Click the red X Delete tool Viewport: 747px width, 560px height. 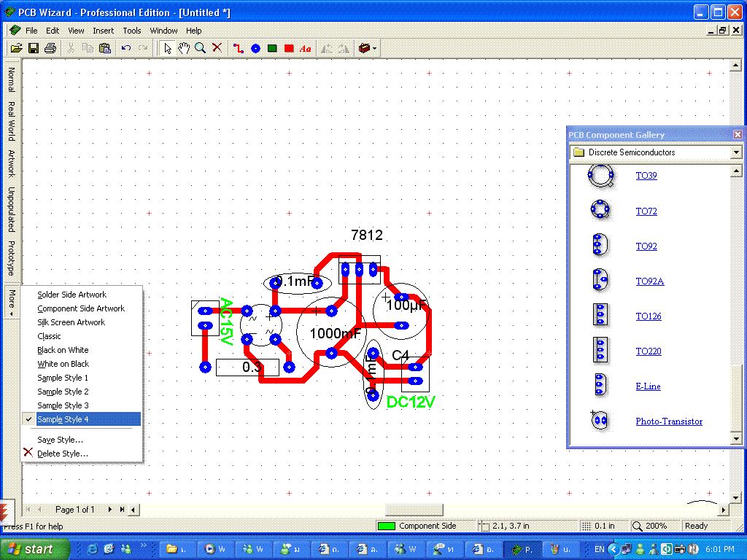click(x=217, y=47)
